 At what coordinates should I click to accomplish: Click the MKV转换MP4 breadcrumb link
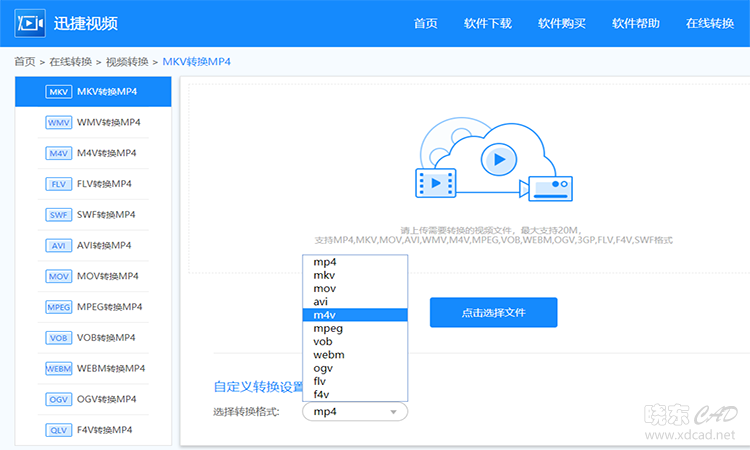[197, 62]
